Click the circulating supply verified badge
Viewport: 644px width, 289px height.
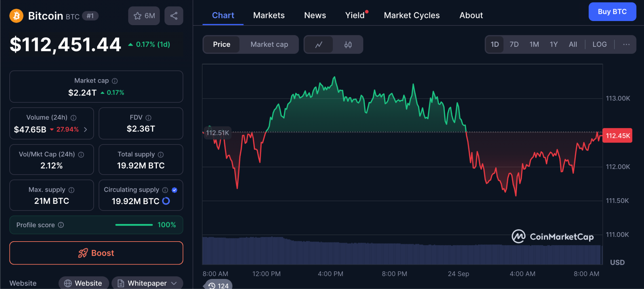(x=175, y=190)
